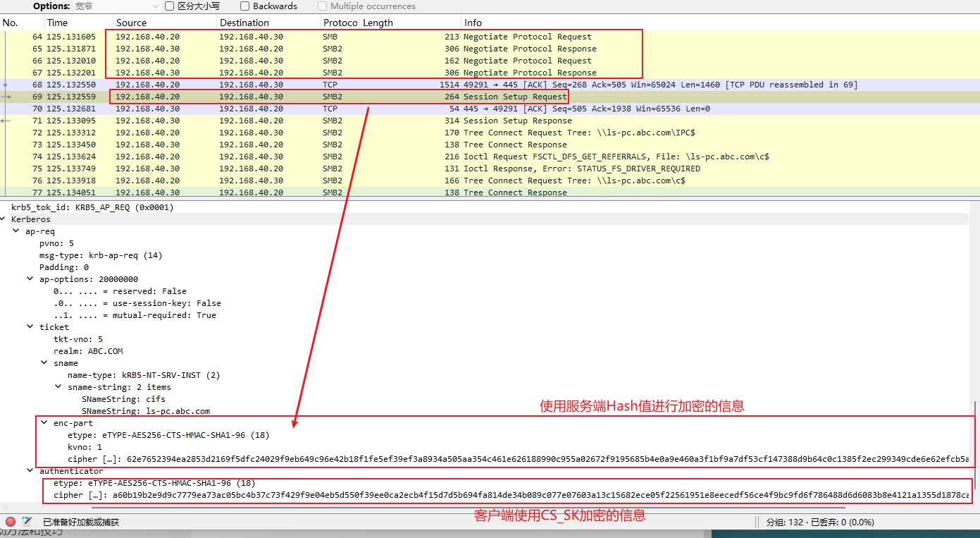Select packet 65 Negotiate Protocol Response
Screen dimensions: 980x538
click(x=490, y=49)
